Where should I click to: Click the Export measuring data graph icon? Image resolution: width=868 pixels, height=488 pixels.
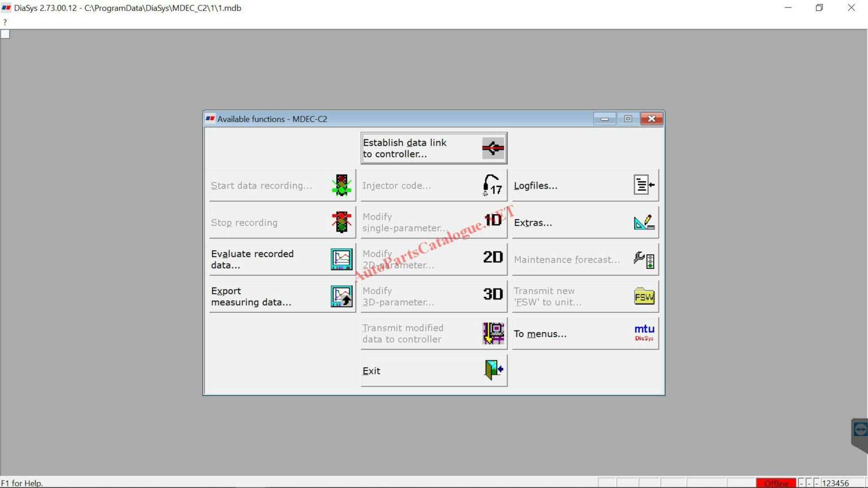click(341, 296)
